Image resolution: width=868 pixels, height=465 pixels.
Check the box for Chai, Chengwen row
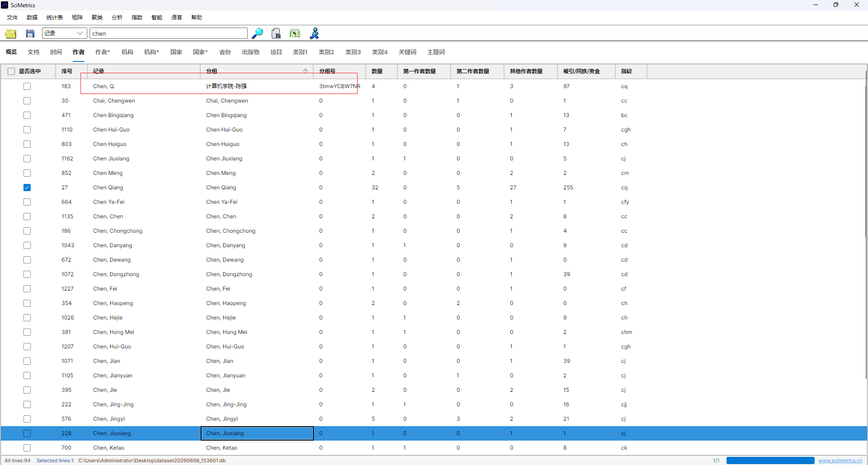(x=27, y=101)
